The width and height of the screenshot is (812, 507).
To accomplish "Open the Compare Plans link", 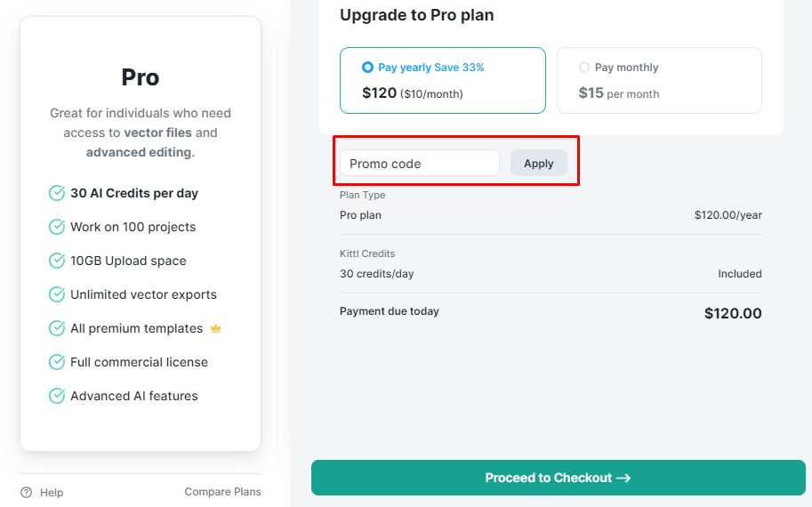I will [x=222, y=492].
